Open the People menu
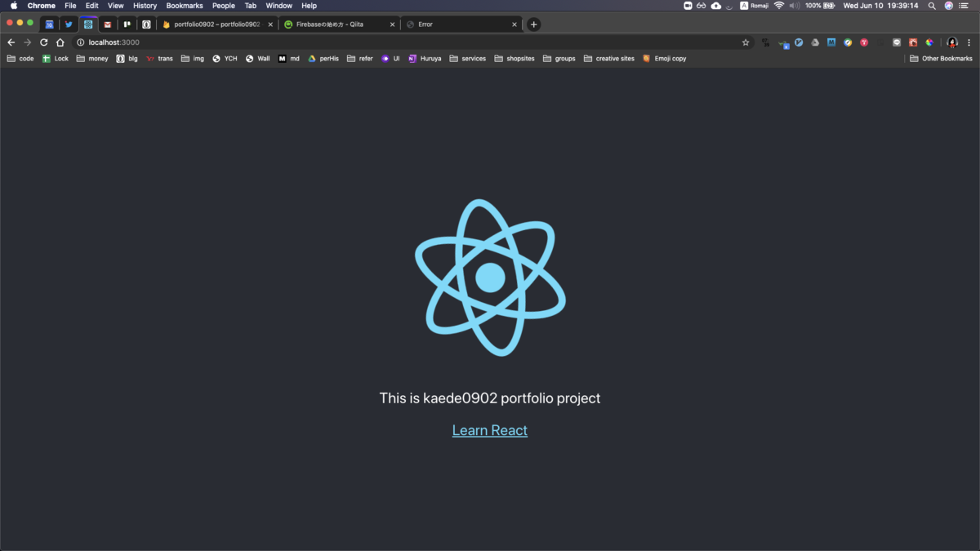 click(224, 6)
